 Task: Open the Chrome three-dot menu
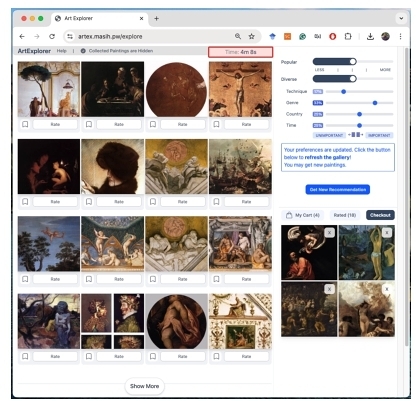pyautogui.click(x=400, y=36)
